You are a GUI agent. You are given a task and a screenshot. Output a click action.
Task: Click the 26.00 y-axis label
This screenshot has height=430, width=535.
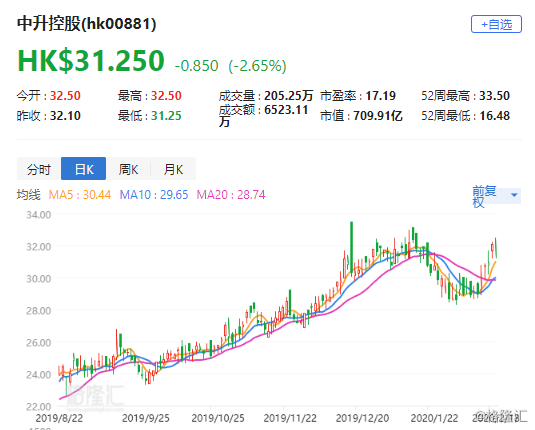39,343
